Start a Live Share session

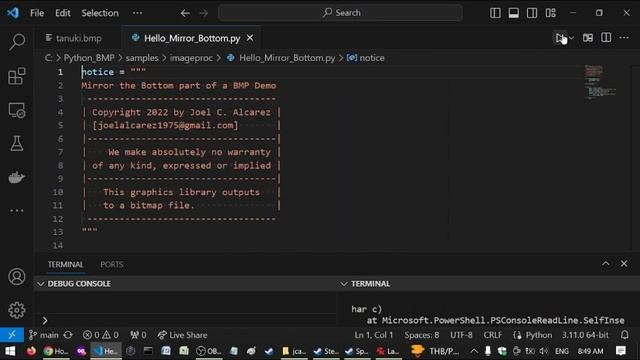(182, 335)
